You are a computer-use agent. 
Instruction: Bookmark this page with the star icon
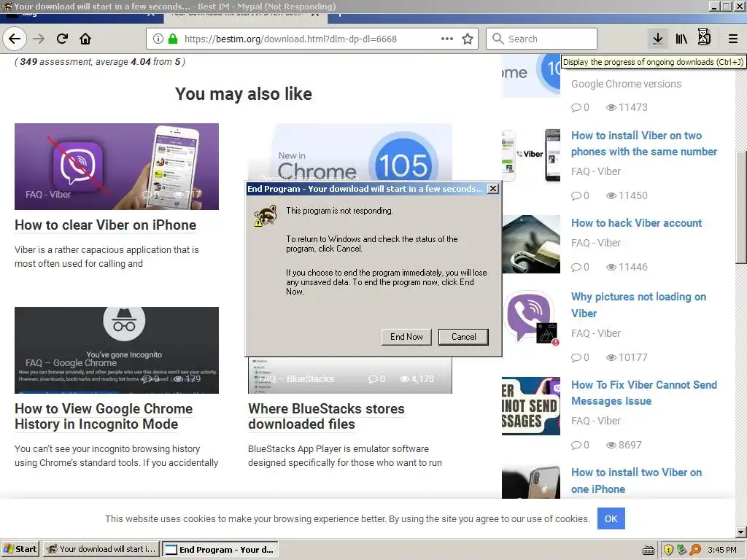tap(468, 39)
